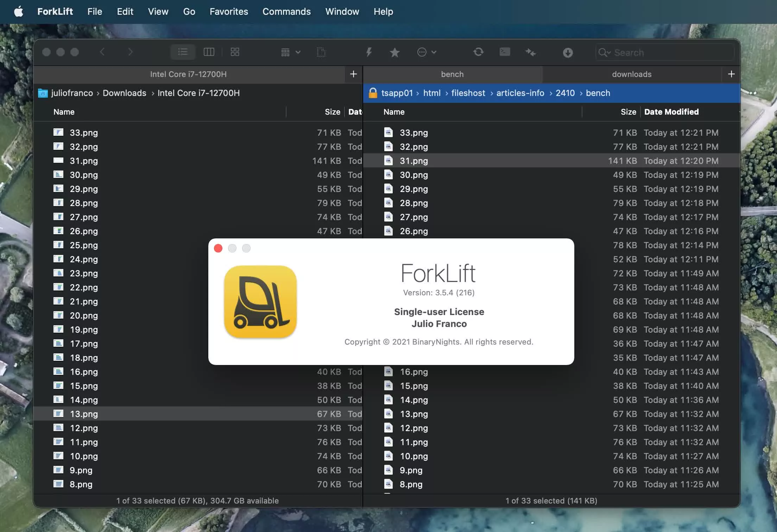Show the activity download arrow icon
The height and width of the screenshot is (532, 777).
[x=568, y=53]
